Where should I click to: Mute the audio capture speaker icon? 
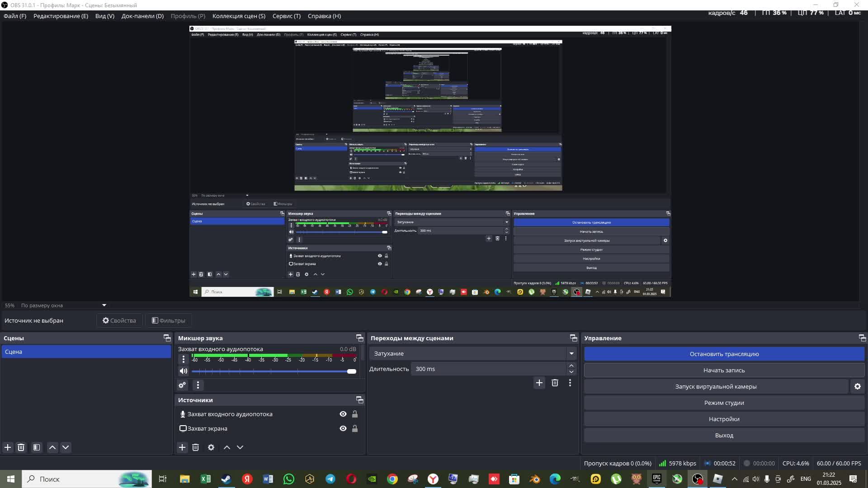[x=183, y=371]
